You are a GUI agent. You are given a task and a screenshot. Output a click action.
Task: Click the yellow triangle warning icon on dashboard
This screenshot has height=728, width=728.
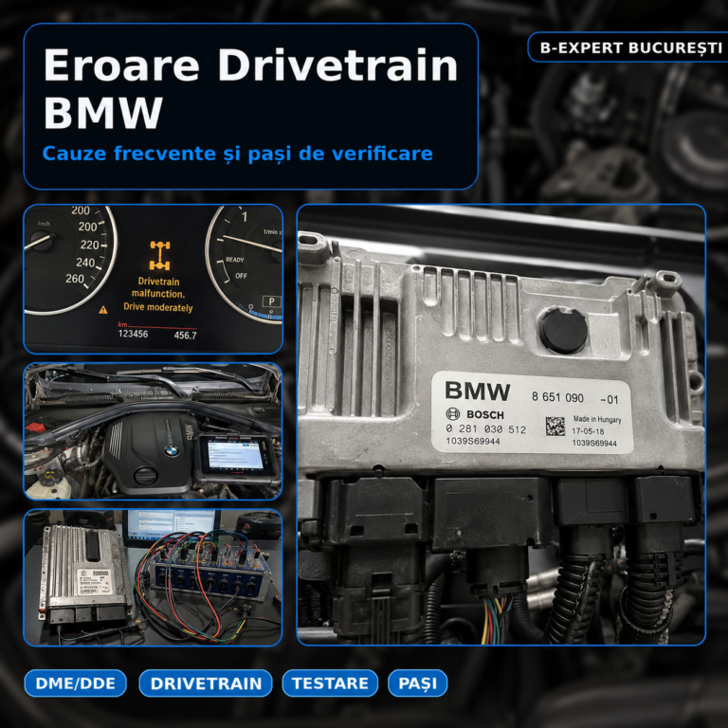(103, 309)
